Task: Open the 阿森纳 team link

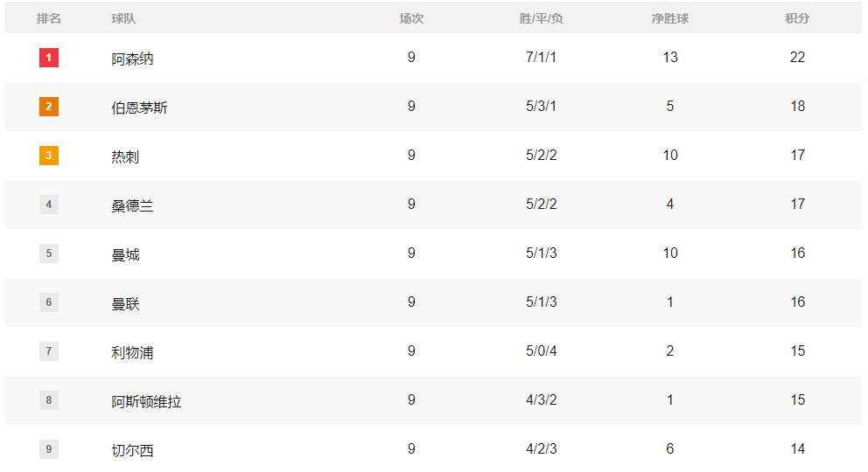Action: [132, 59]
